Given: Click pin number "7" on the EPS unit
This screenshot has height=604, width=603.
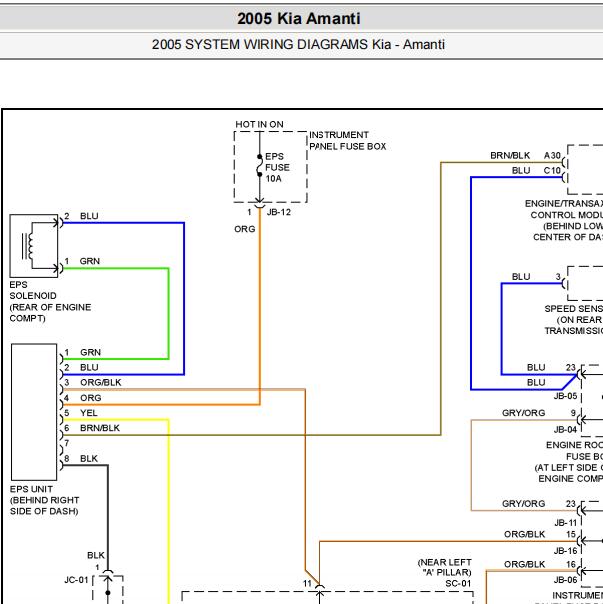Looking at the screenshot, I should coord(67,443).
